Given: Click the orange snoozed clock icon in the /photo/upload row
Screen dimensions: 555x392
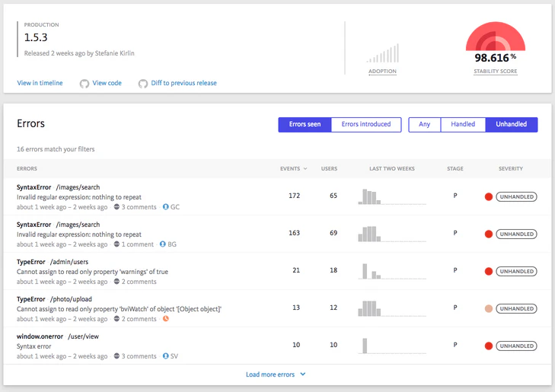Looking at the screenshot, I should point(166,319).
